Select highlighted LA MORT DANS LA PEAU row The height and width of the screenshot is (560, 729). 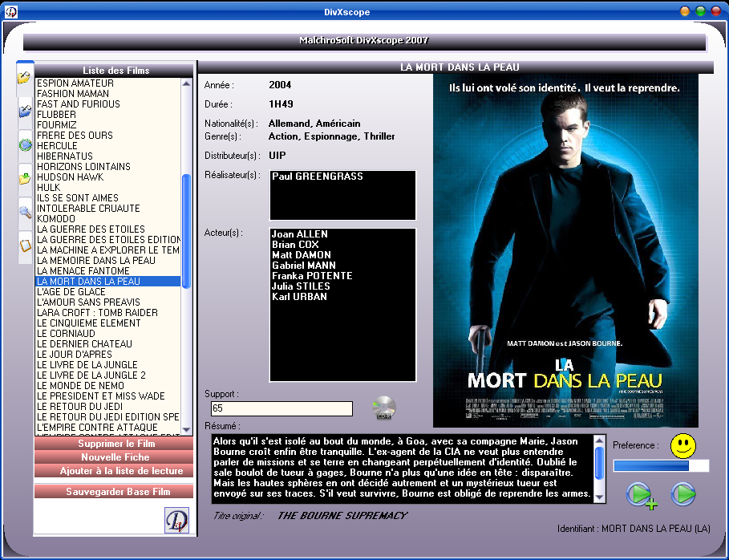[x=107, y=282]
